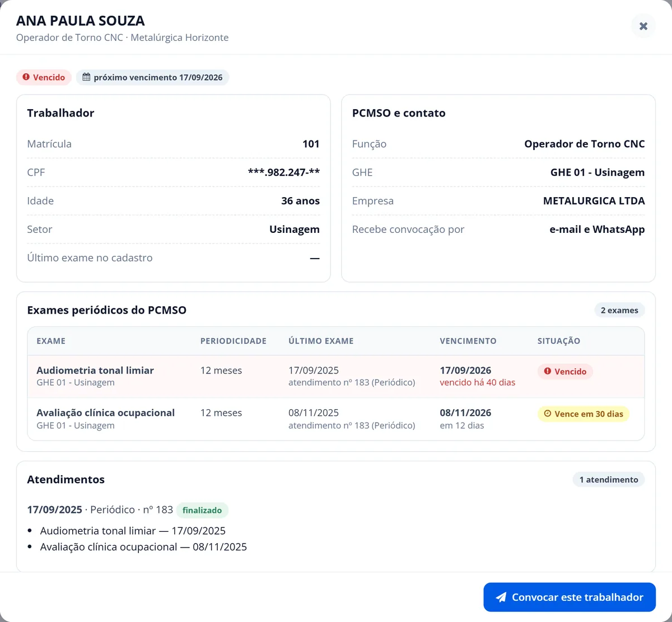Click the 2 exames count badge
Image resolution: width=672 pixels, height=622 pixels.
(619, 310)
